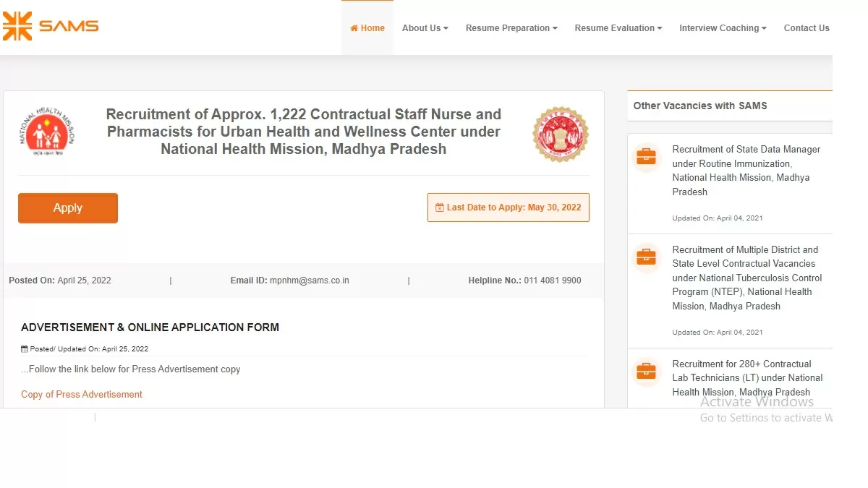Click briefcase icon beside State Data Manager
The width and height of the screenshot is (868, 488).
(x=646, y=156)
